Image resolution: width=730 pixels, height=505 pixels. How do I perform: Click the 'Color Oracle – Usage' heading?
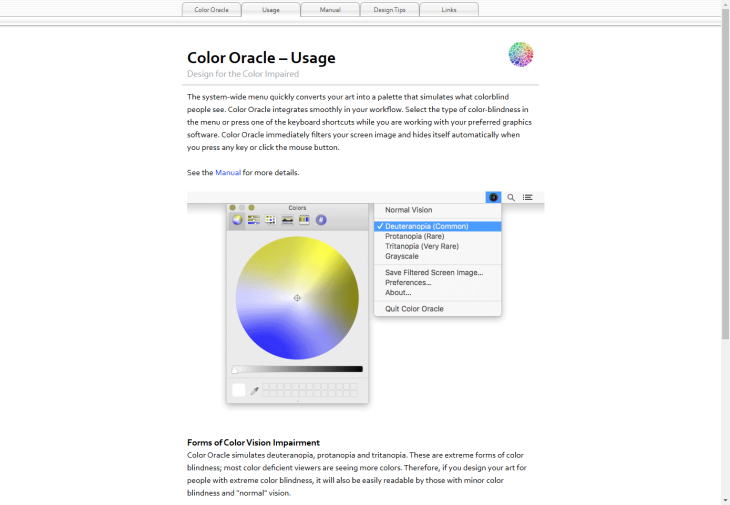261,58
